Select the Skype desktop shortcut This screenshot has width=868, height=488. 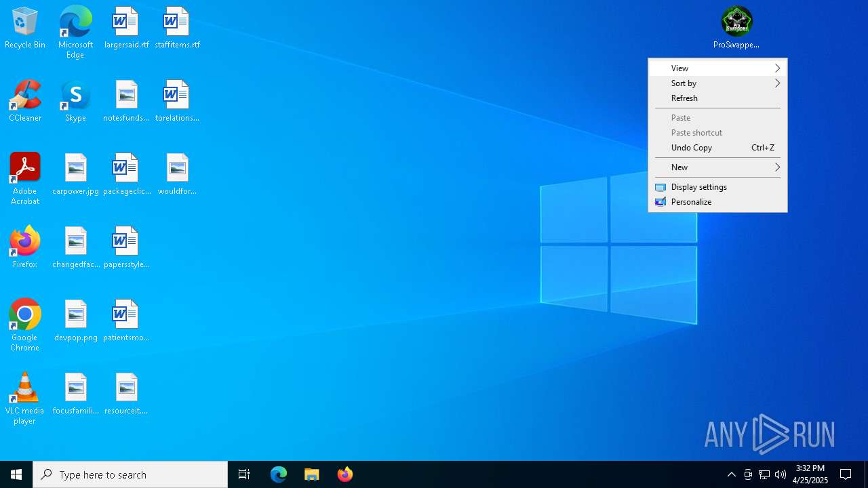coord(75,101)
